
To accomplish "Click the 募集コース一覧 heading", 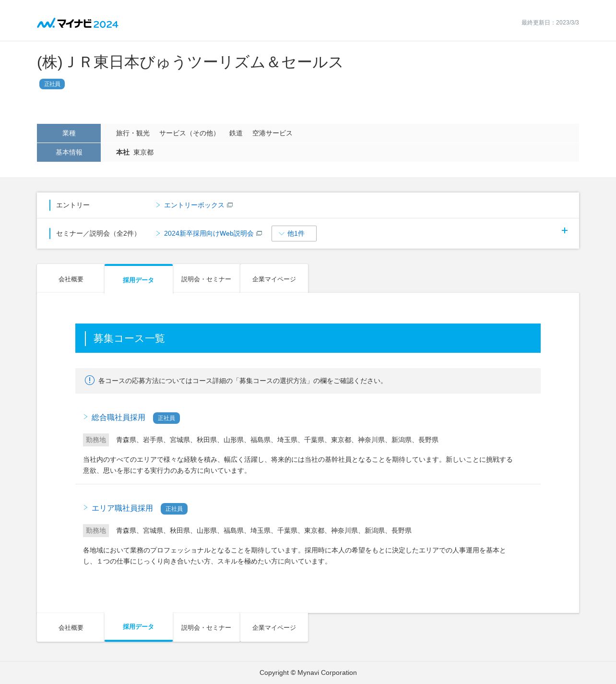I will pyautogui.click(x=129, y=338).
